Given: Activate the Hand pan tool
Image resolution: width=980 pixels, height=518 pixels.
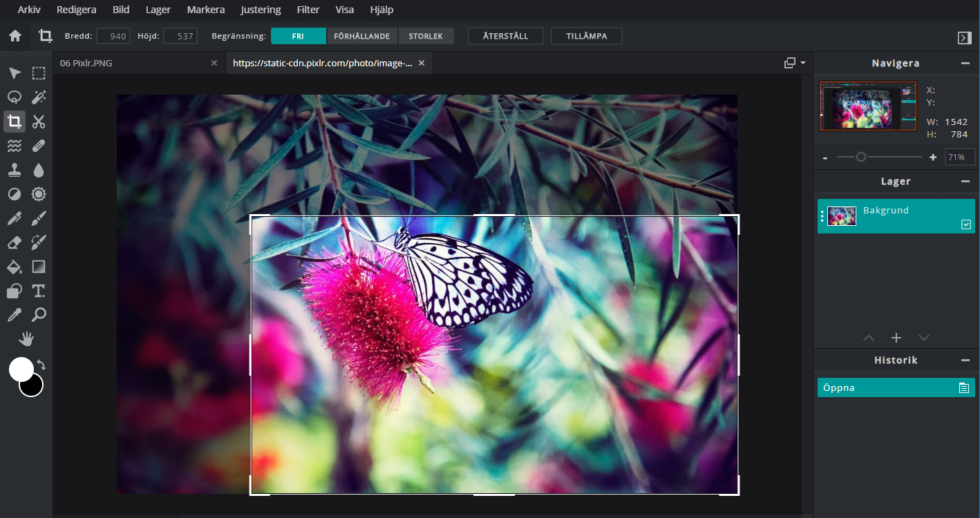Looking at the screenshot, I should click(x=26, y=339).
